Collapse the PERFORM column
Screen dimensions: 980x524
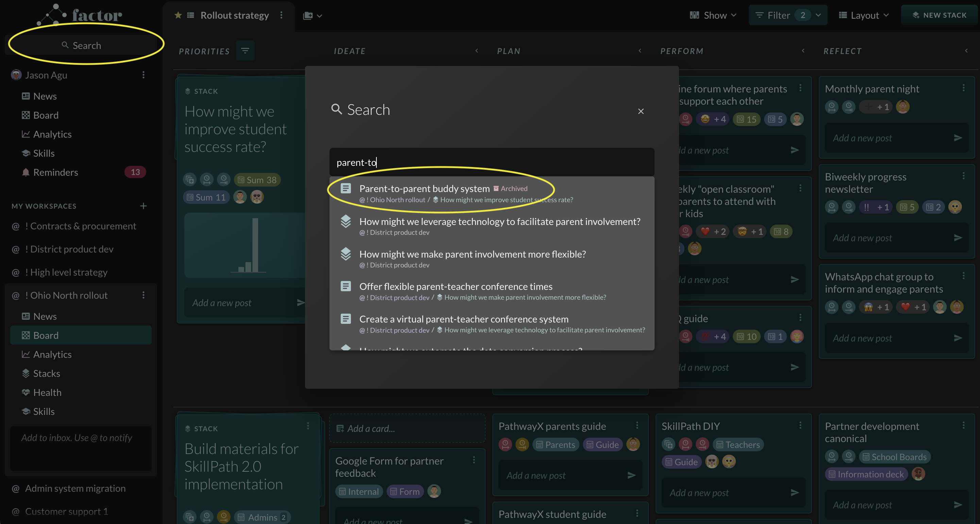[x=803, y=51]
